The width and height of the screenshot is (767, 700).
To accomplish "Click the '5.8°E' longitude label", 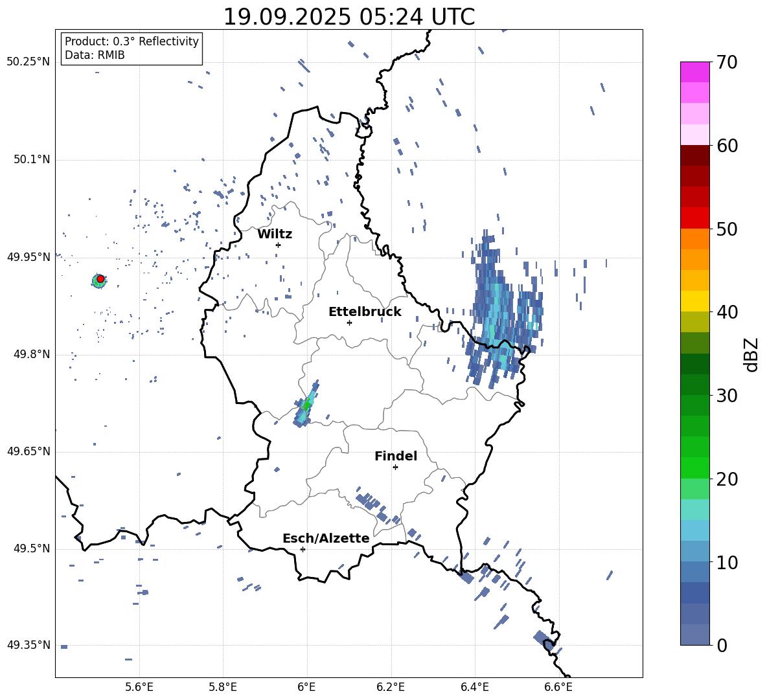I will (223, 687).
